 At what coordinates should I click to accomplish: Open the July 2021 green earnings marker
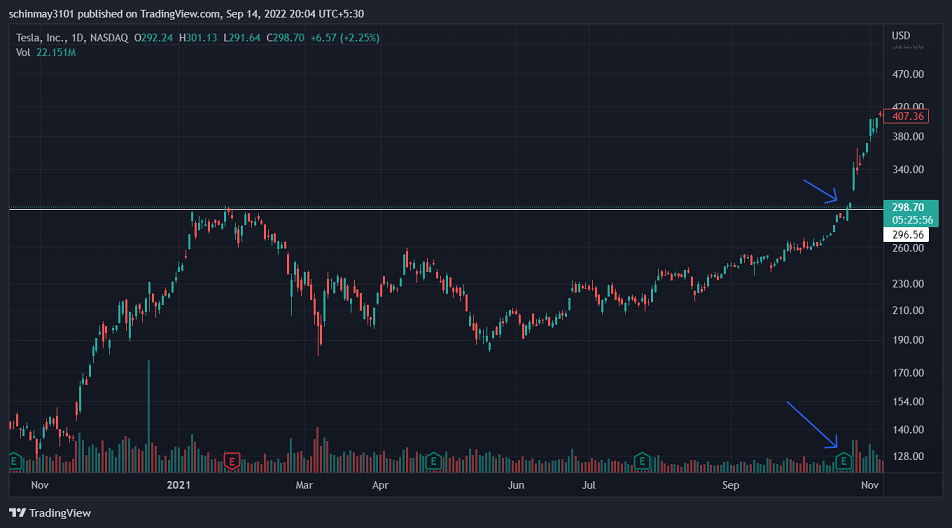tap(642, 461)
